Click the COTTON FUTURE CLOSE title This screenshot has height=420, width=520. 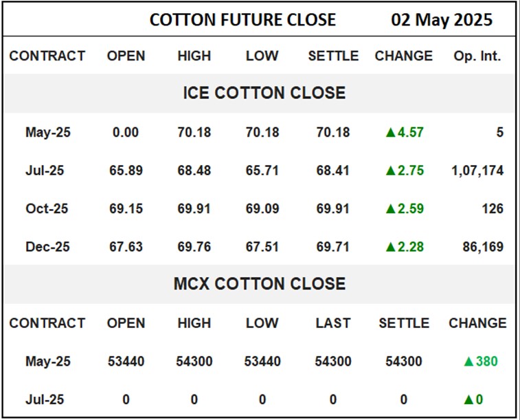[x=242, y=20]
